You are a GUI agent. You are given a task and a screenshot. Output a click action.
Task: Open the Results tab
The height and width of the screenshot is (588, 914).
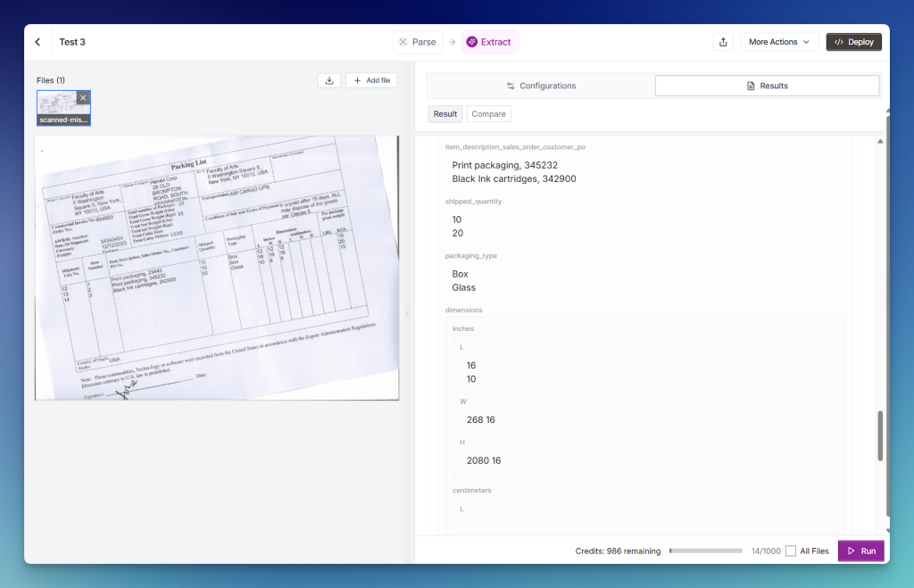(767, 86)
